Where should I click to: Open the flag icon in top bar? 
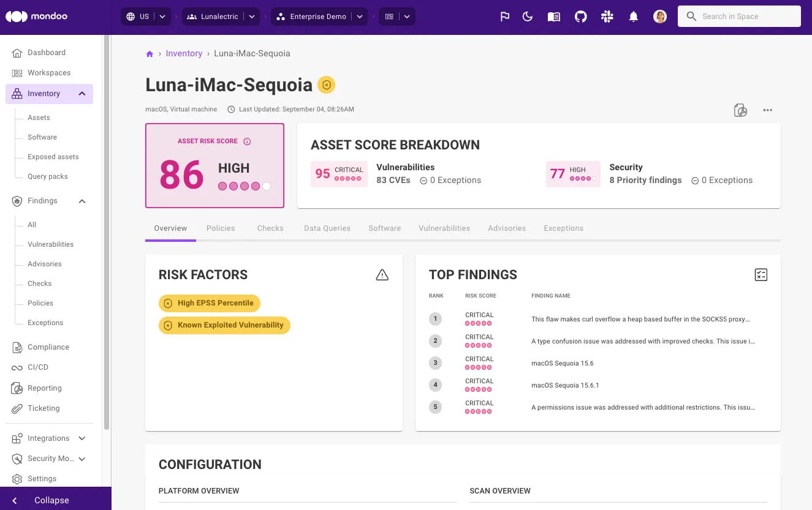point(505,17)
